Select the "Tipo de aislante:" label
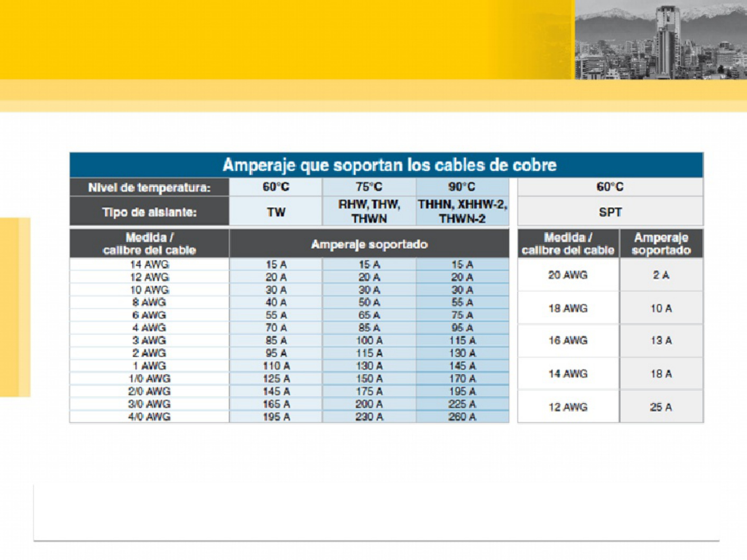Image resolution: width=747 pixels, height=560 pixels. 149,212
